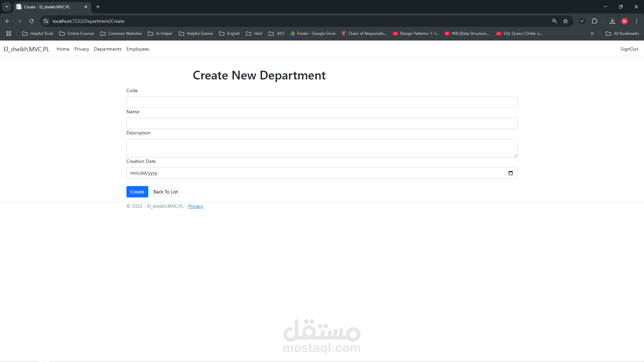Open the browser extensions puzzle icon
The height and width of the screenshot is (362, 644).
594,21
